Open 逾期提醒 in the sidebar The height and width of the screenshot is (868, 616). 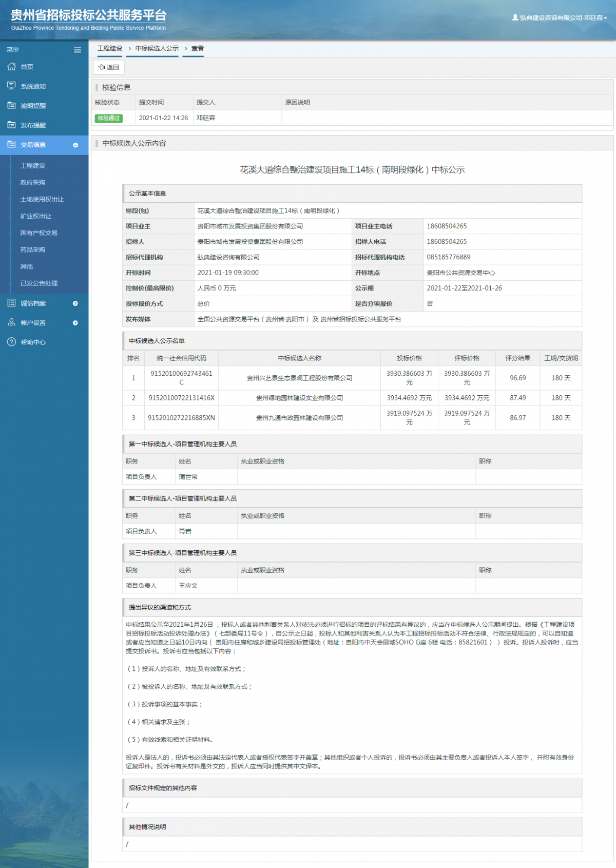pos(33,106)
